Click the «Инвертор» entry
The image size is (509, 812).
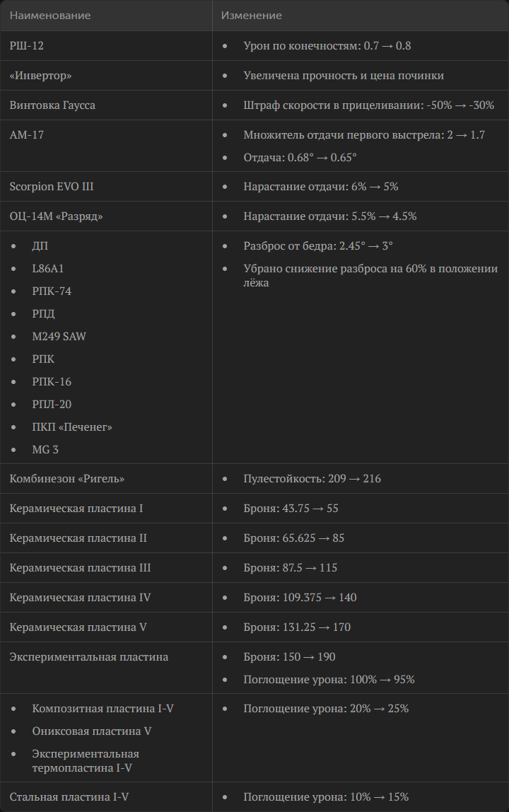(x=40, y=76)
